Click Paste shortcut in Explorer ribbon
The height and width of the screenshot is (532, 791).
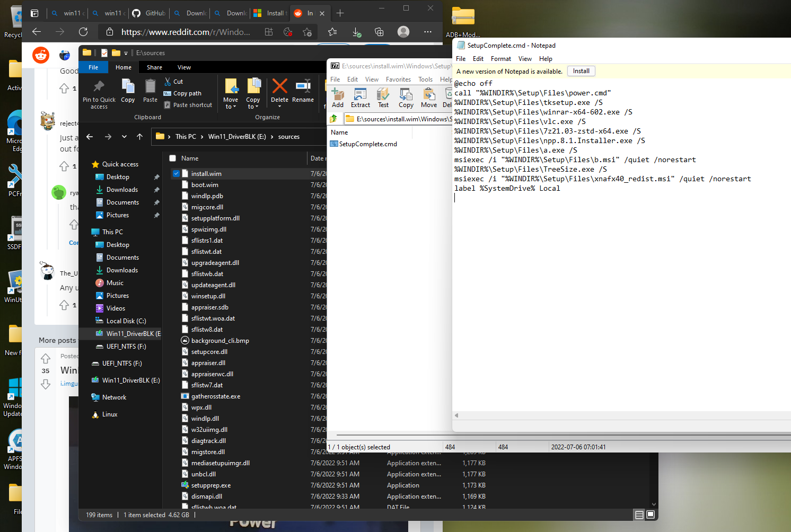[x=188, y=105]
